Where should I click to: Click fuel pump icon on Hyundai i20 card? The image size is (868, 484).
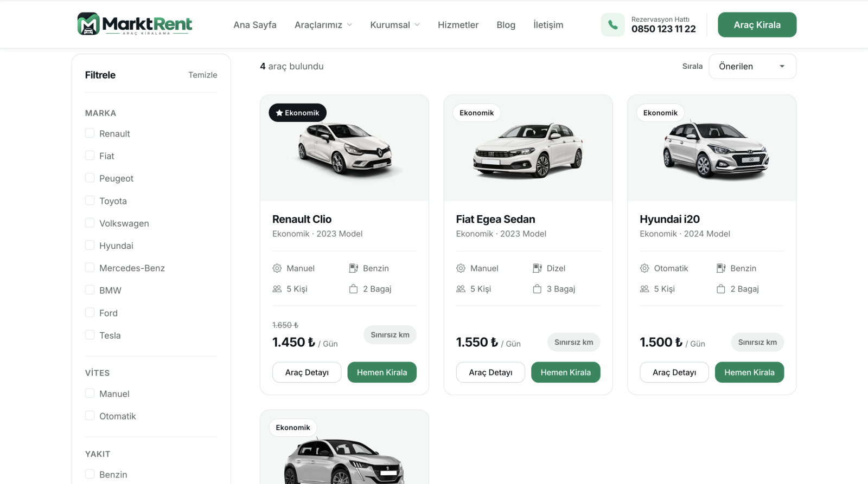coord(721,268)
